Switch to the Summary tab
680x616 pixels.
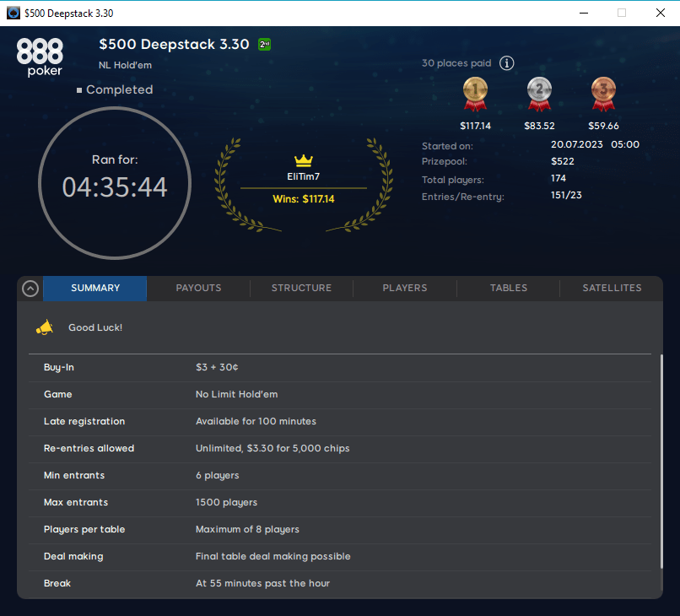(x=95, y=288)
